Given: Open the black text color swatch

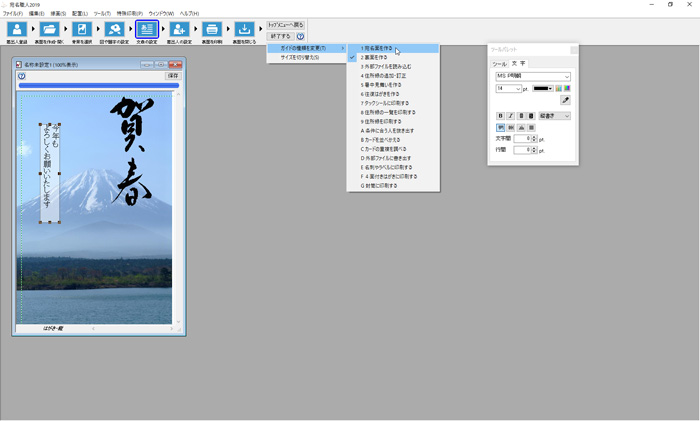Looking at the screenshot, I should (543, 89).
